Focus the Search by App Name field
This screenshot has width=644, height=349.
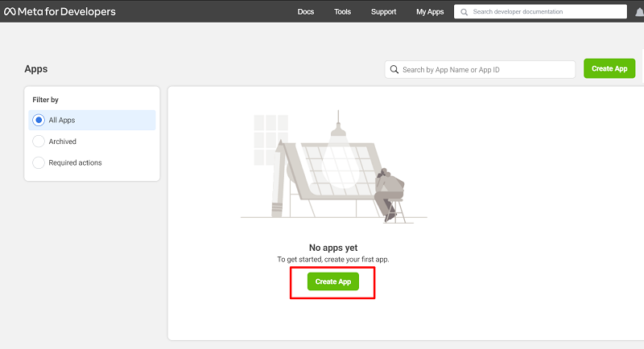coord(480,70)
